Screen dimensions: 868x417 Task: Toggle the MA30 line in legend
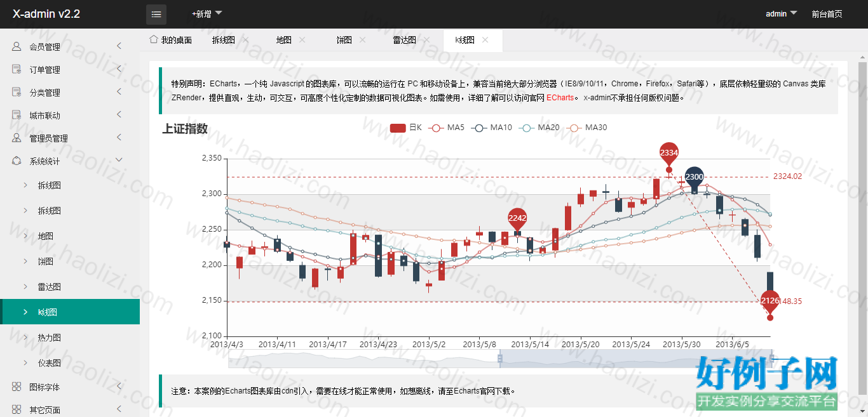click(x=587, y=128)
